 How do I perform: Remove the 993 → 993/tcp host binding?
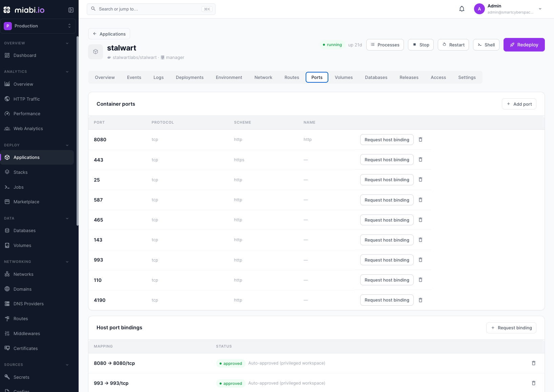click(x=534, y=383)
